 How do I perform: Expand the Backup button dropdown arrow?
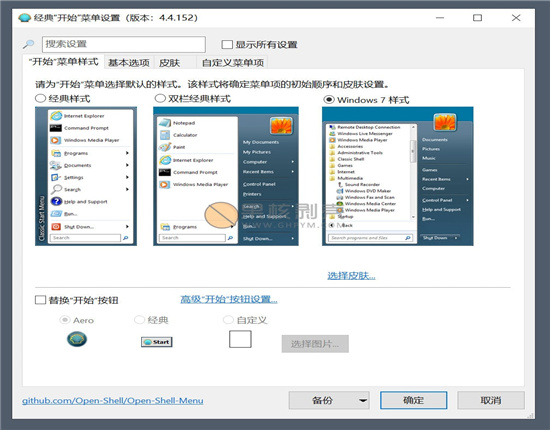[x=363, y=400]
